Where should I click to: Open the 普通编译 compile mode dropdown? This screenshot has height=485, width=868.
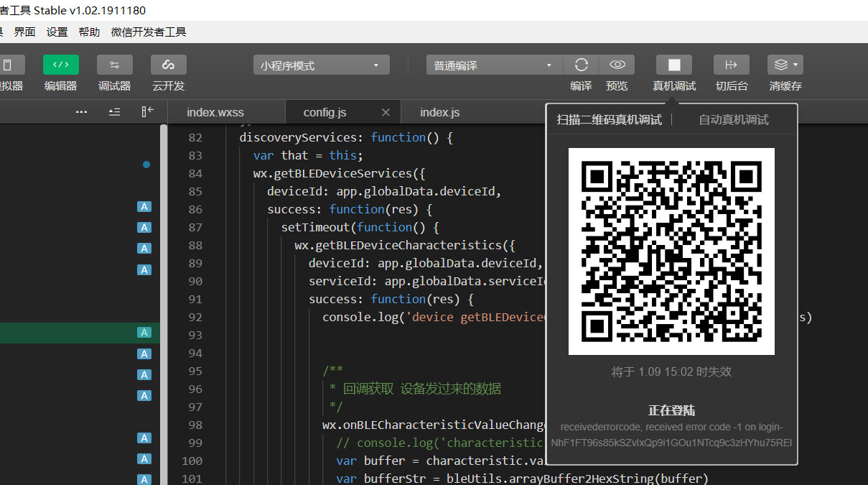click(494, 65)
